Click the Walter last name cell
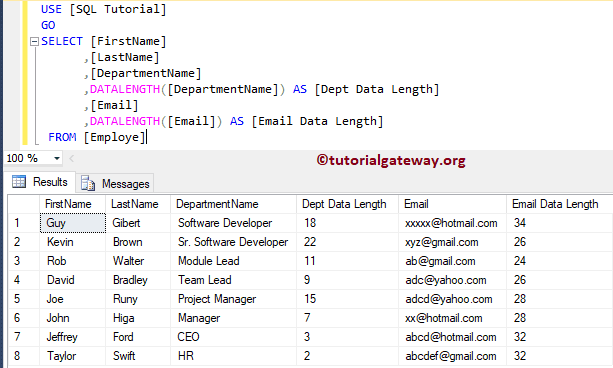Image resolution: width=613 pixels, height=368 pixels. [138, 261]
